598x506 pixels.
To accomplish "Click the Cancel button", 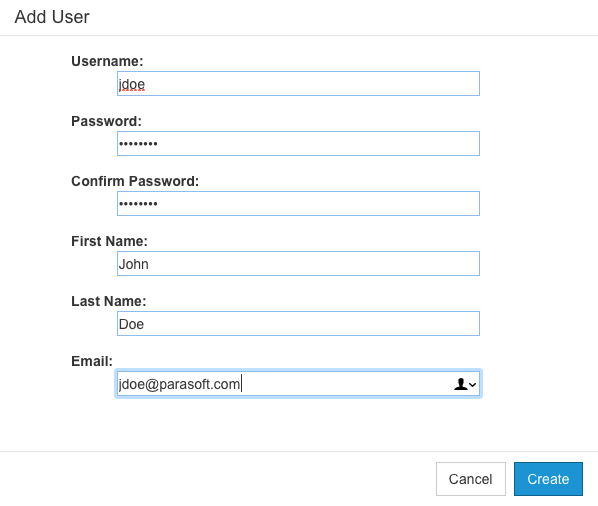I will tap(471, 479).
